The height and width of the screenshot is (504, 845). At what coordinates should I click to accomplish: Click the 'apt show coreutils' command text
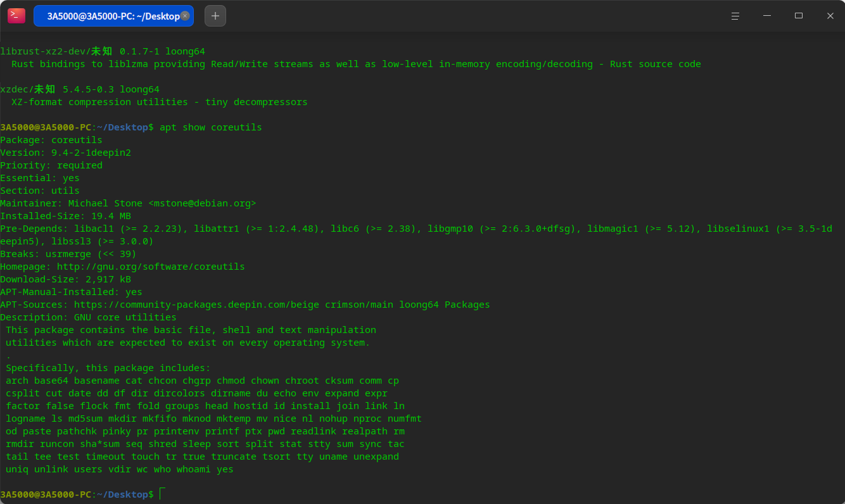click(211, 127)
